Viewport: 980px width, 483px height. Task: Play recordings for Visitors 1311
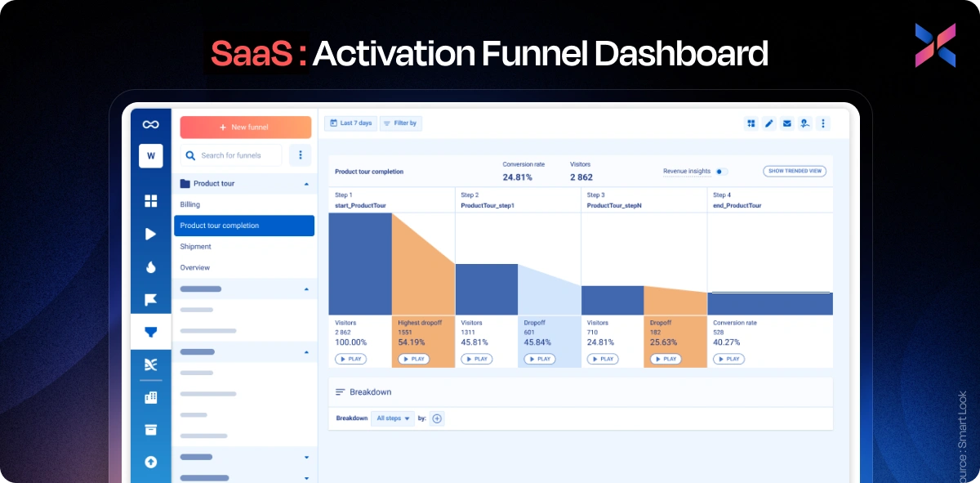tap(476, 359)
